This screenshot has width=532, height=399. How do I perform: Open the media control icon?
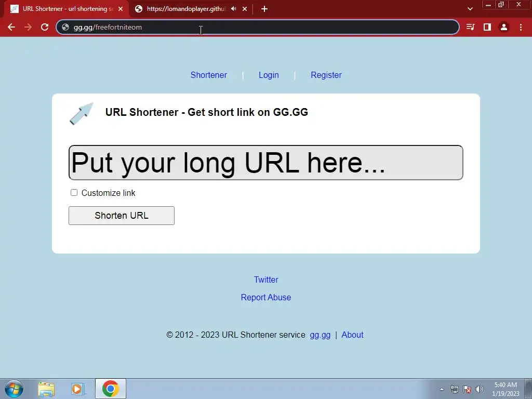click(x=470, y=27)
